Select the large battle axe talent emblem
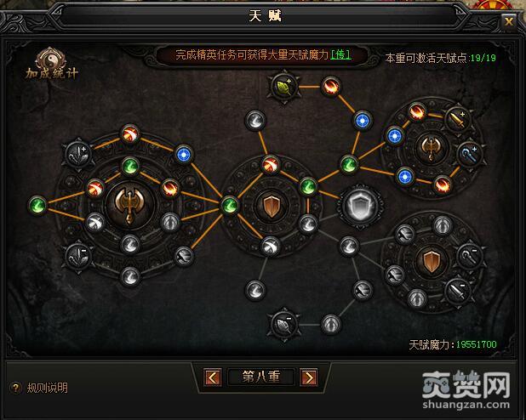The image size is (526, 420). (130, 205)
